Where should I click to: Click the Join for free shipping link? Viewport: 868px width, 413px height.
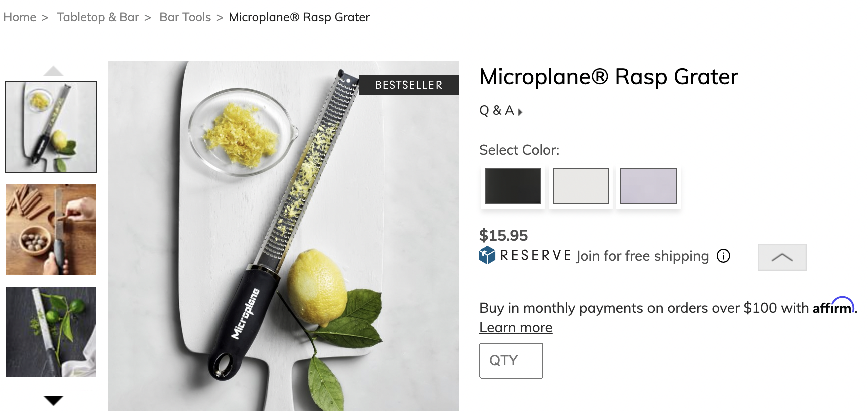tap(642, 256)
